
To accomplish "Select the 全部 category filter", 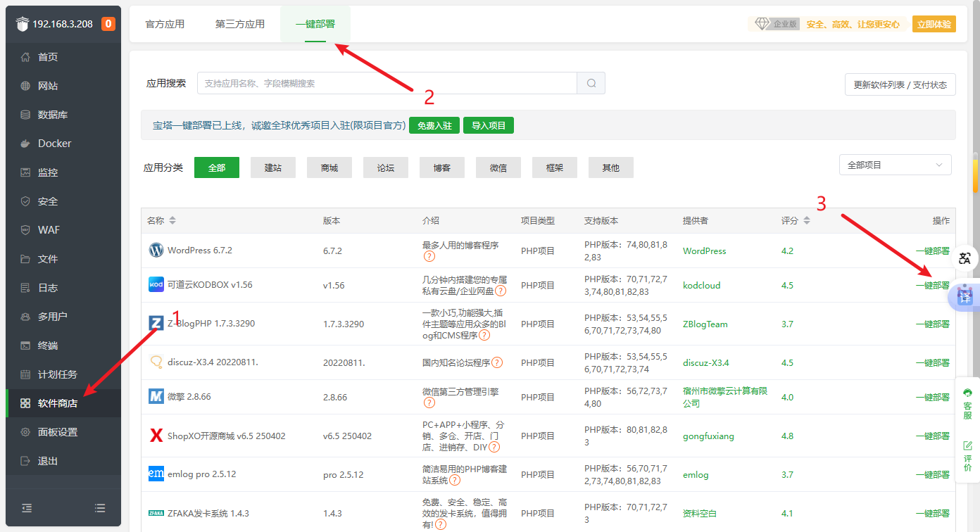I will click(x=217, y=167).
